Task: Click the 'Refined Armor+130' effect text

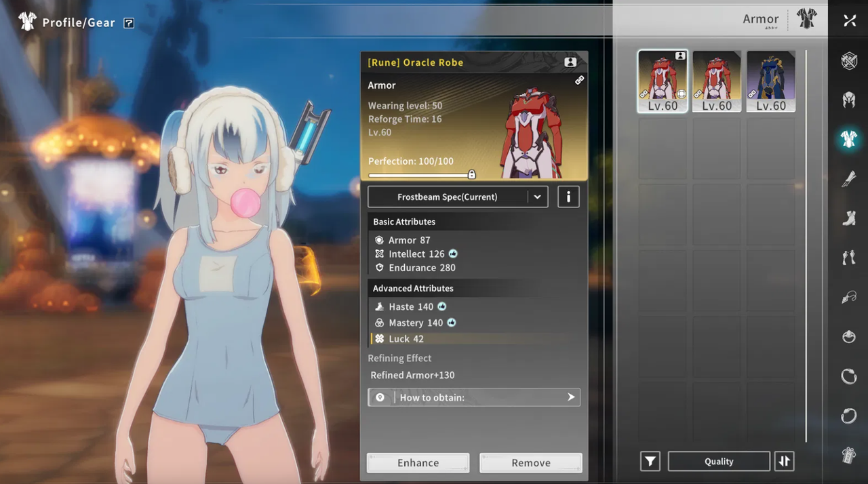Action: pos(412,376)
